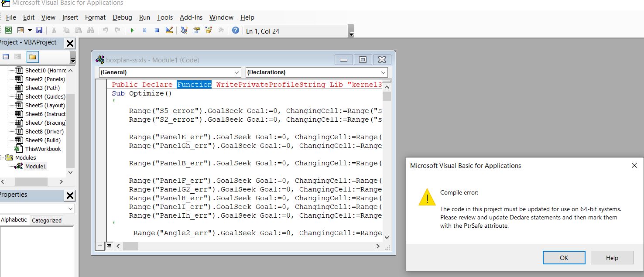Select Sheet9 (Build) in project tree
The image size is (644, 277).
[x=43, y=140]
